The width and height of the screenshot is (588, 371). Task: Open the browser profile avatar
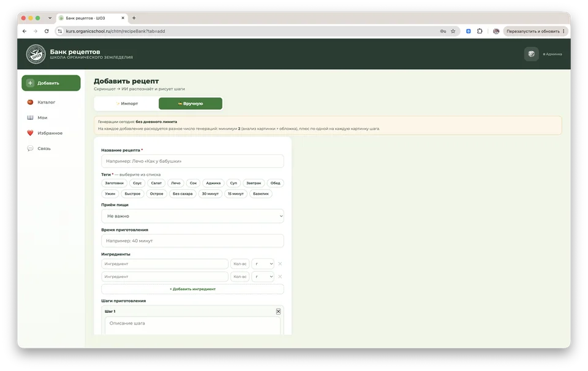496,31
